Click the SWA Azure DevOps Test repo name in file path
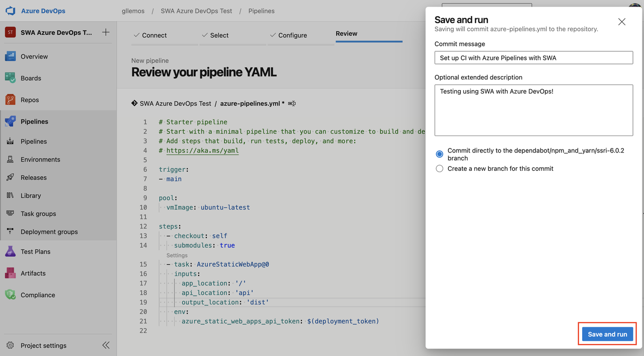Viewport: 644px width, 356px height. [x=176, y=103]
